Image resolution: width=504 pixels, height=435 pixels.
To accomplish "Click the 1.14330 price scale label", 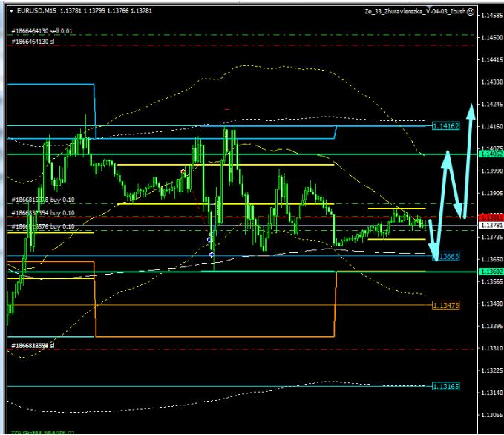I will point(492,82).
